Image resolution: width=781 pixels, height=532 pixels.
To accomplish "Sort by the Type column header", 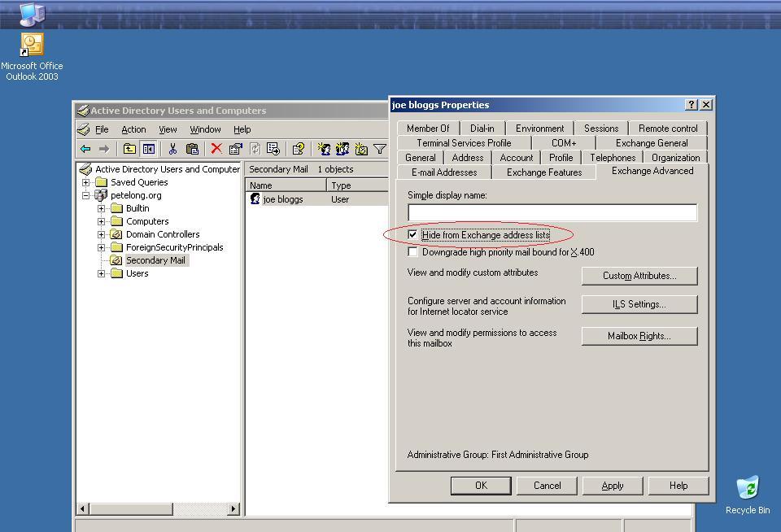I will pos(357,185).
